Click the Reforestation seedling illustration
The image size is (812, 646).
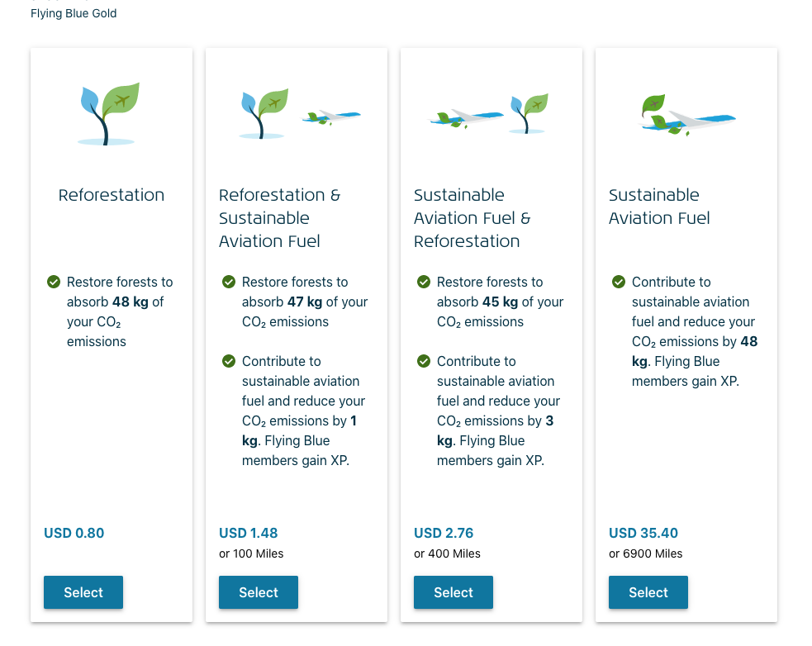pos(109,114)
